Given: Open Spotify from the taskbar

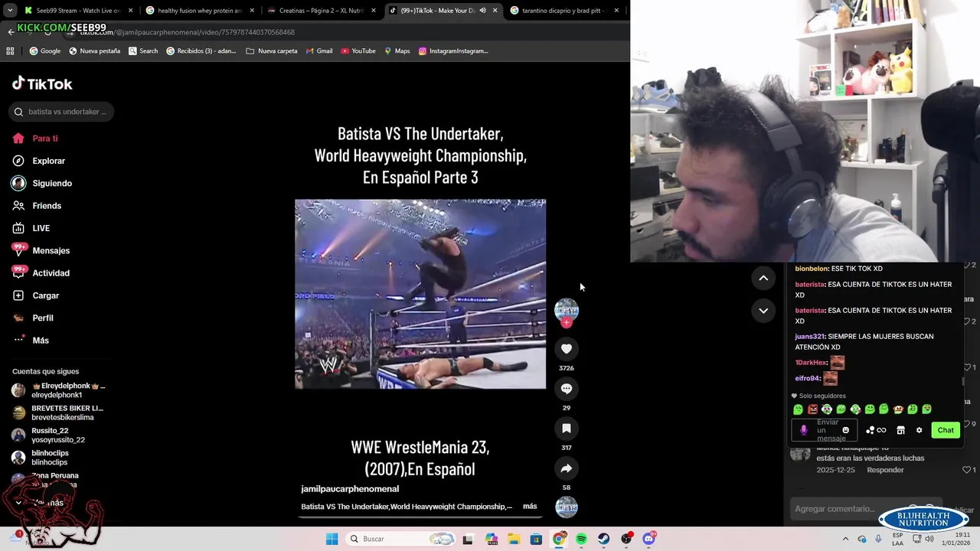Looking at the screenshot, I should pos(581,539).
